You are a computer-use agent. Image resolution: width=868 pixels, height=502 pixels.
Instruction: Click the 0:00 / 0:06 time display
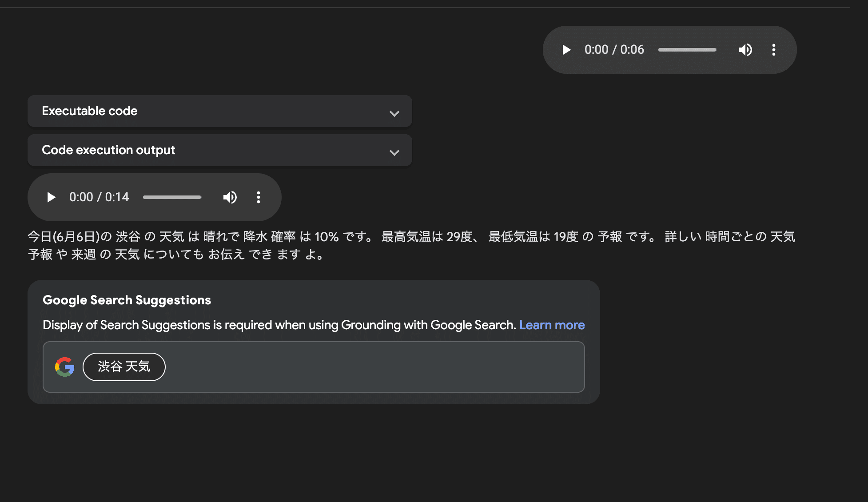pos(614,50)
